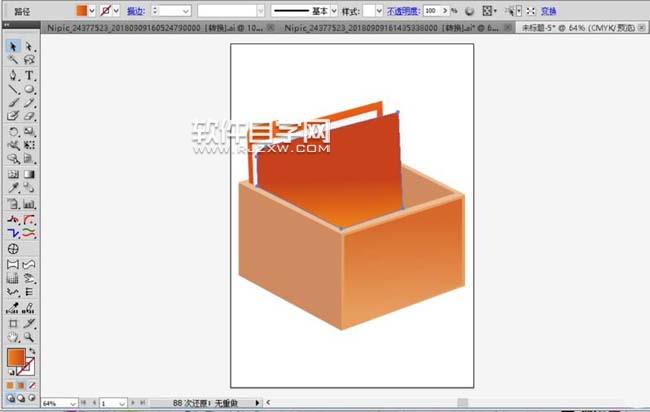This screenshot has height=412, width=650.
Task: Select the Paintbrush tool
Action: 13,103
